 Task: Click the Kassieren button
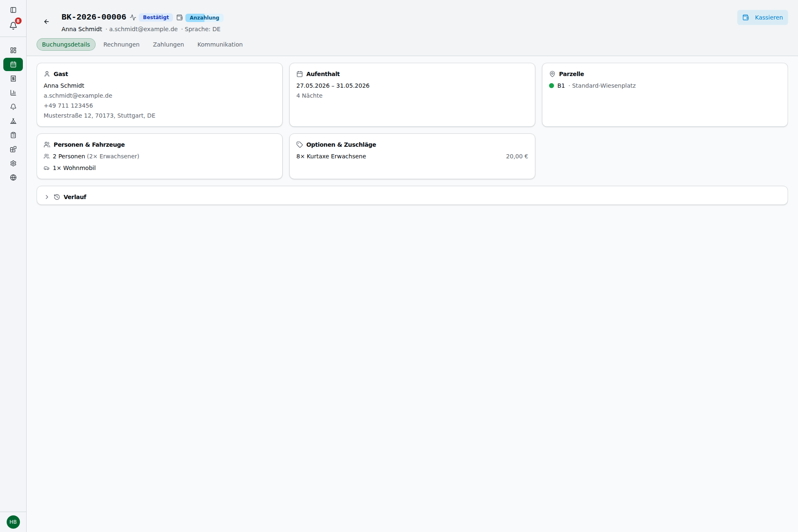(x=763, y=17)
